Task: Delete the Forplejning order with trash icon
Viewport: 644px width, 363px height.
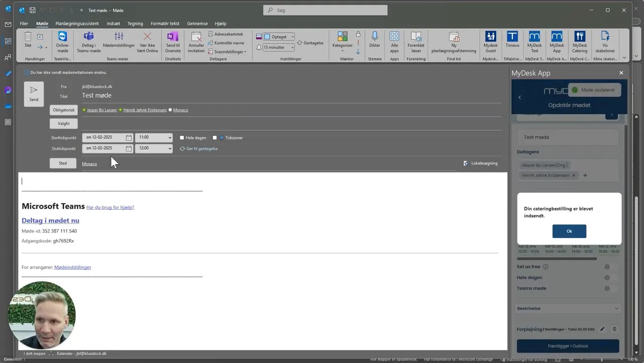Action: pyautogui.click(x=614, y=329)
